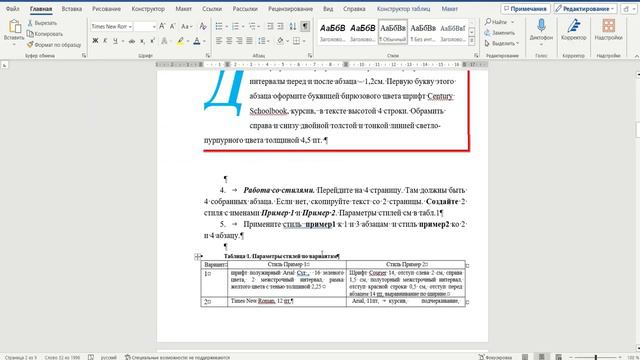Open Конструктор таблиц tab

[x=403, y=9]
